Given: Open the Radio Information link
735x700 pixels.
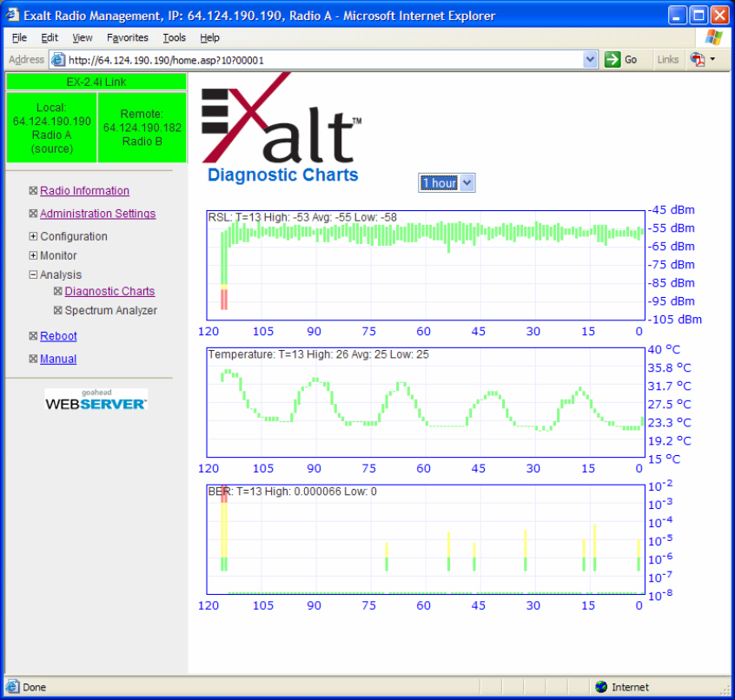Looking at the screenshot, I should pyautogui.click(x=84, y=191).
